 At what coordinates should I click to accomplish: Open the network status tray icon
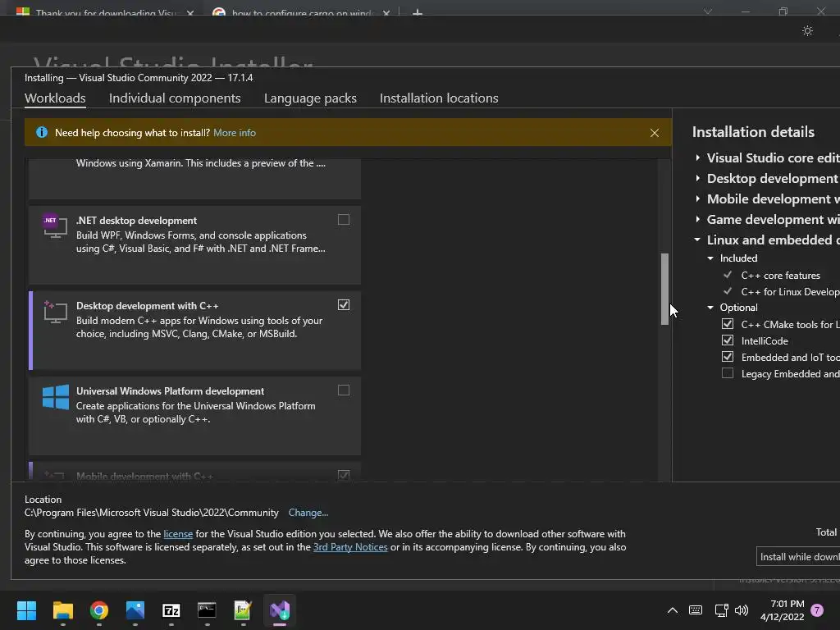click(721, 610)
